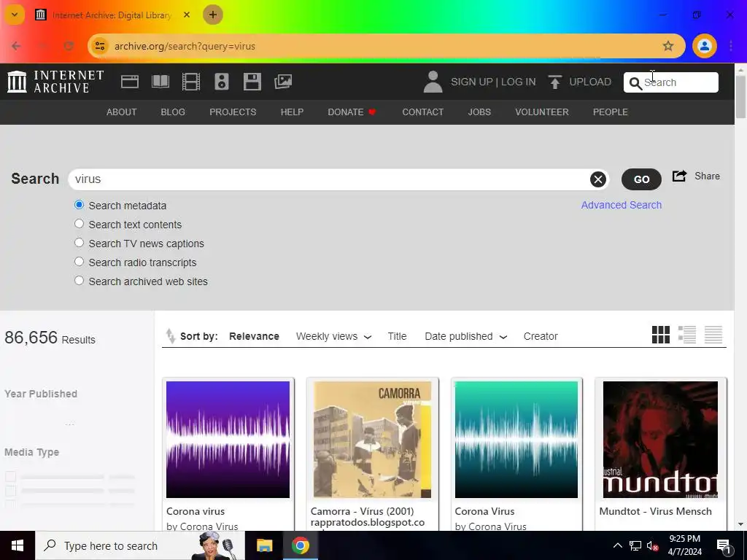Click the top-right navbar Search field

point(671,82)
